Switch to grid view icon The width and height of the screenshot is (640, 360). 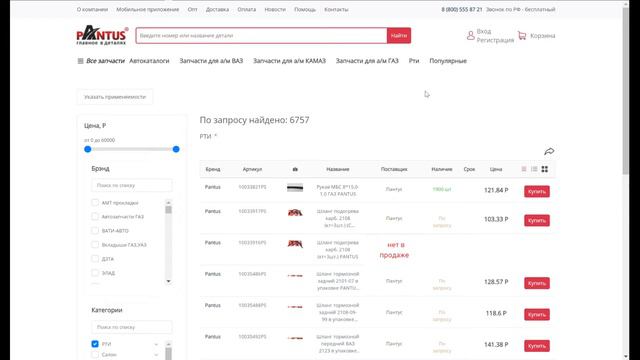pos(544,169)
